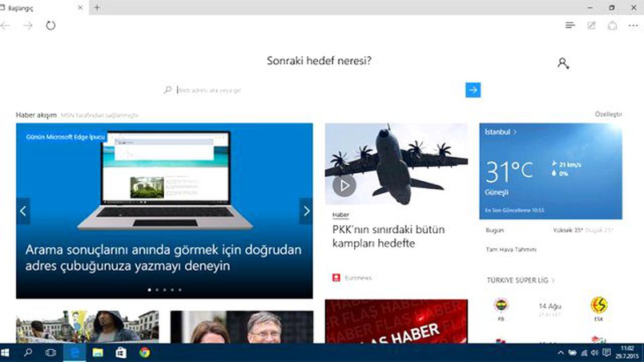Image resolution: width=644 pixels, height=362 pixels.
Task: Click the Euronews source label
Action: pyautogui.click(x=358, y=278)
